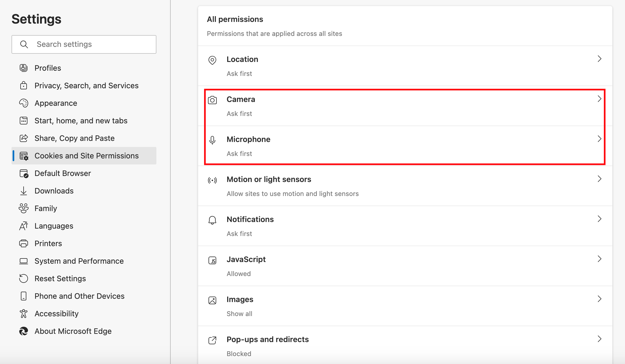
Task: Expand the Notifications settings chevron
Action: coord(600,219)
